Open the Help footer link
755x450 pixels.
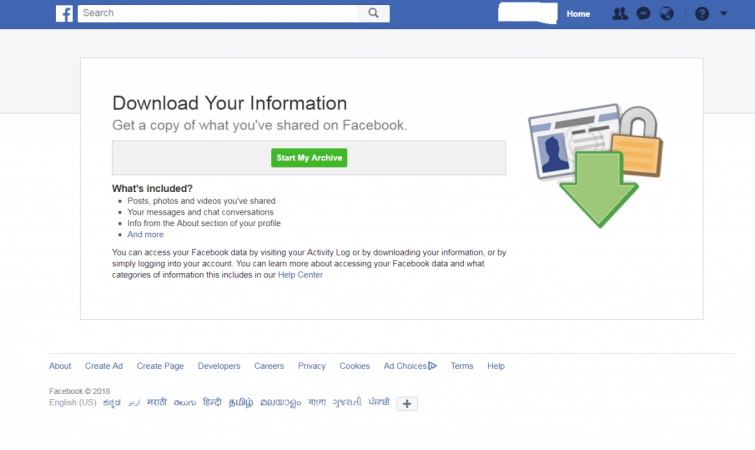[x=496, y=366]
